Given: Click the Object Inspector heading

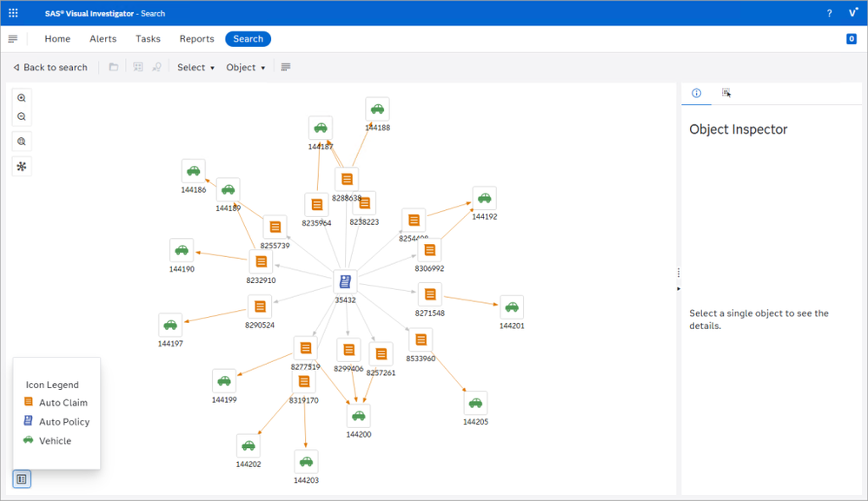Looking at the screenshot, I should [x=738, y=129].
